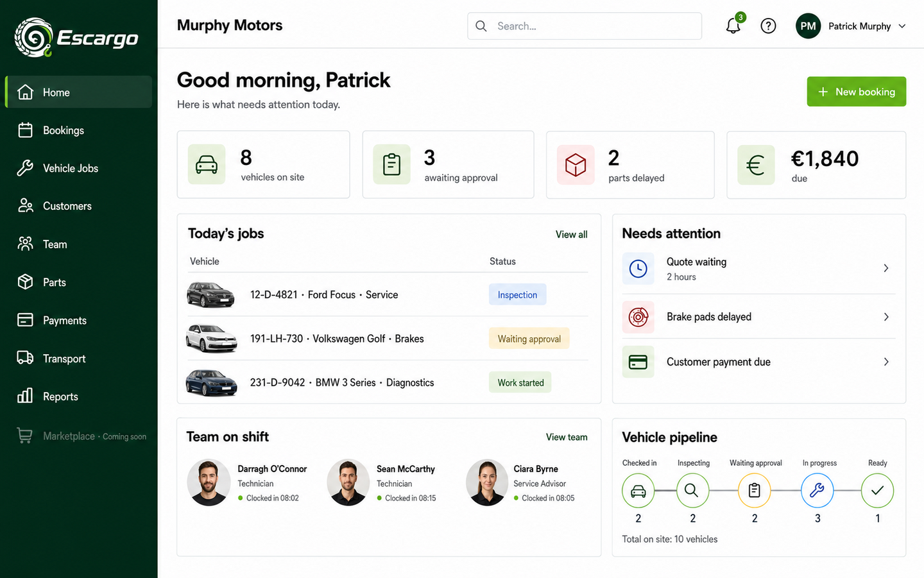Click the box icon on parts delayed card
924x578 pixels.
(576, 165)
